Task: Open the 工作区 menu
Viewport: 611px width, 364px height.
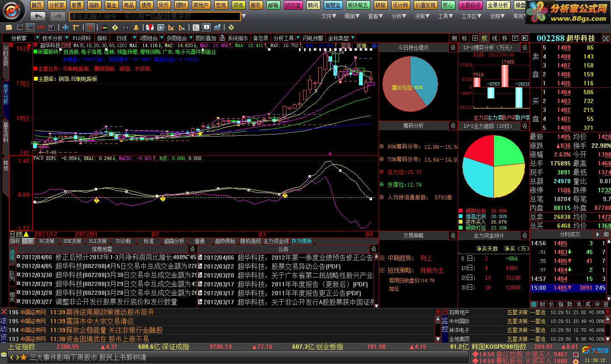Action: click(471, 16)
